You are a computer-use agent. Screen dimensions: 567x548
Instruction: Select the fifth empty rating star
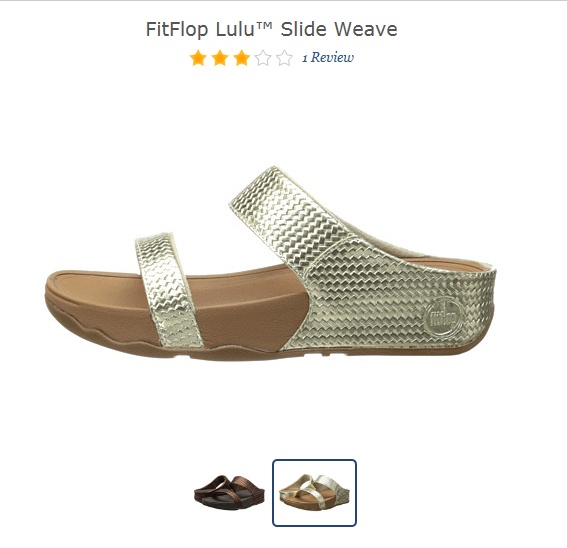tap(285, 58)
